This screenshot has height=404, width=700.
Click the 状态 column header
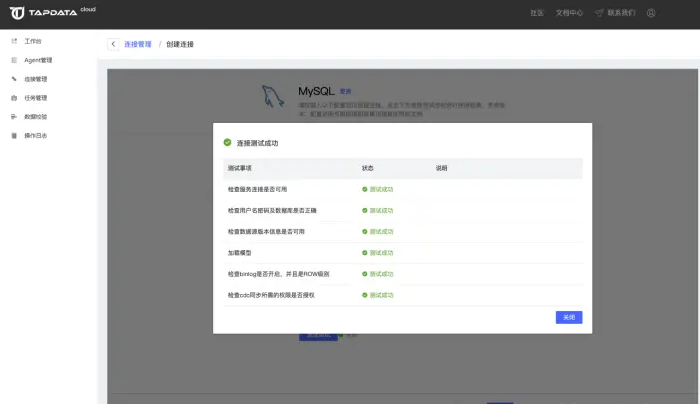[368, 168]
